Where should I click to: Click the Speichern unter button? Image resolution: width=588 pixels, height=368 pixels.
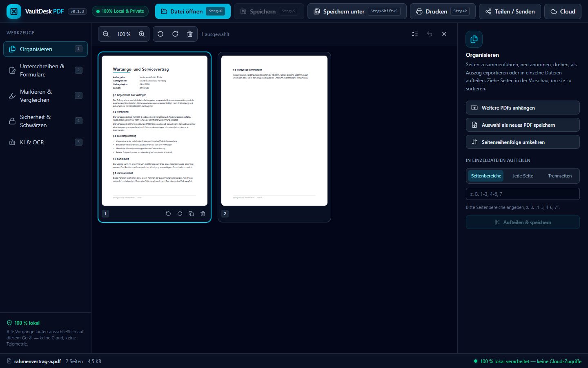[x=357, y=11]
